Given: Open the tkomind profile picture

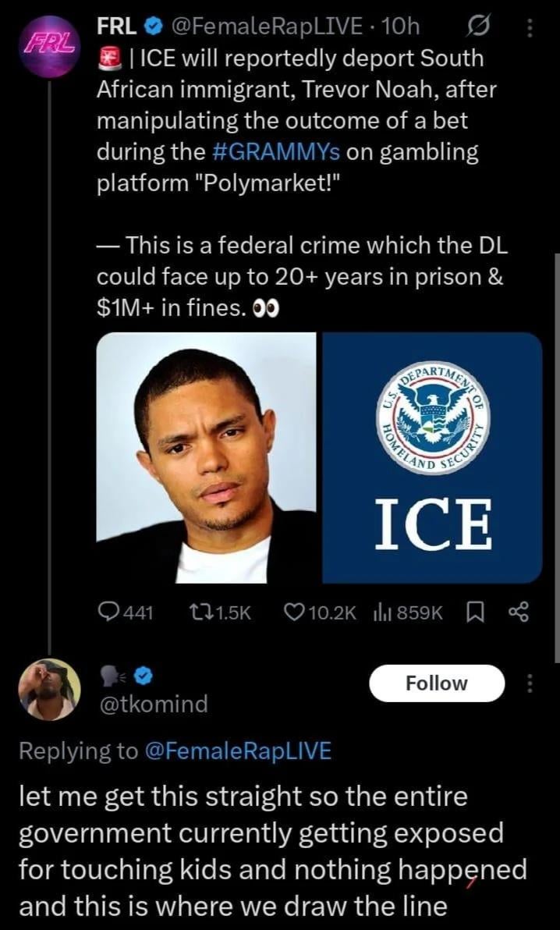Looking at the screenshot, I should (x=48, y=687).
